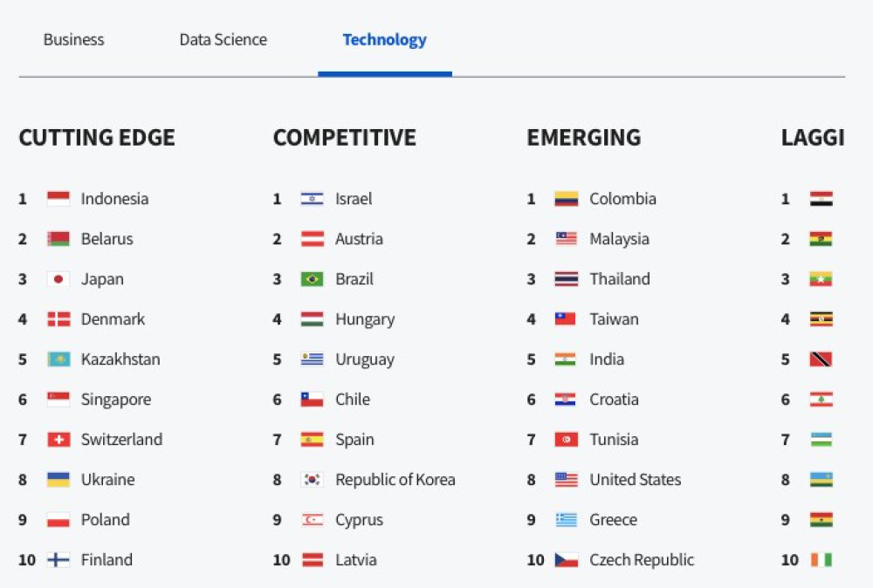The image size is (873, 588).
Task: Select Israel in the Competitive list
Action: click(354, 199)
